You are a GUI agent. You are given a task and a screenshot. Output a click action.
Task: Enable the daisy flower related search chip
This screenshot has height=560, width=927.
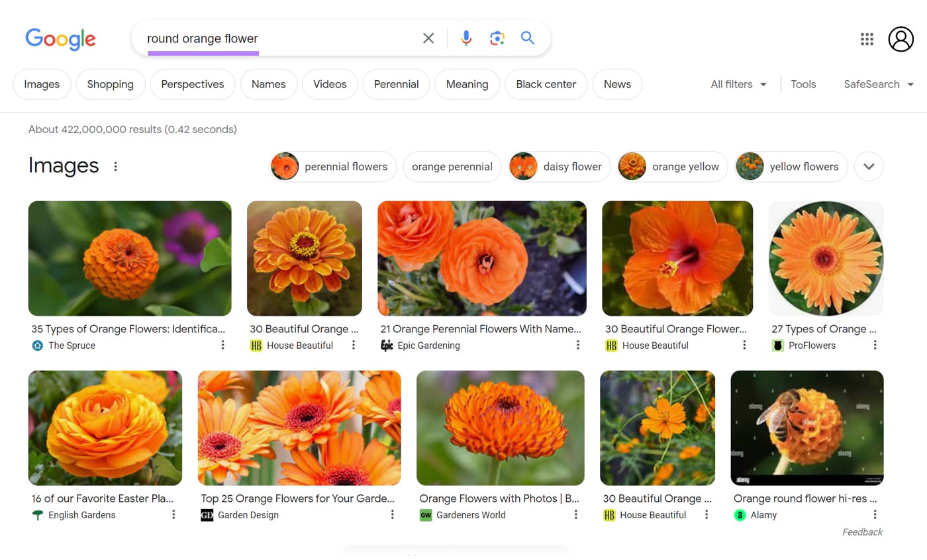[558, 166]
